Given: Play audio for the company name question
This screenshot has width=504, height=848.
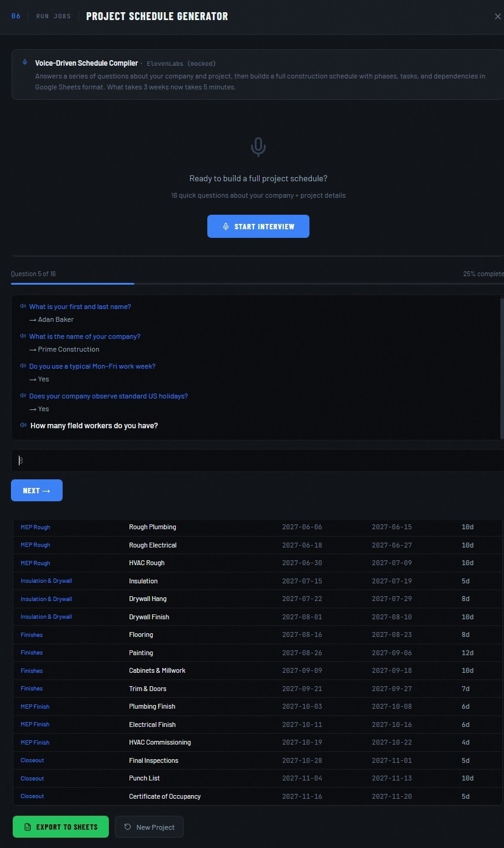Looking at the screenshot, I should point(23,336).
